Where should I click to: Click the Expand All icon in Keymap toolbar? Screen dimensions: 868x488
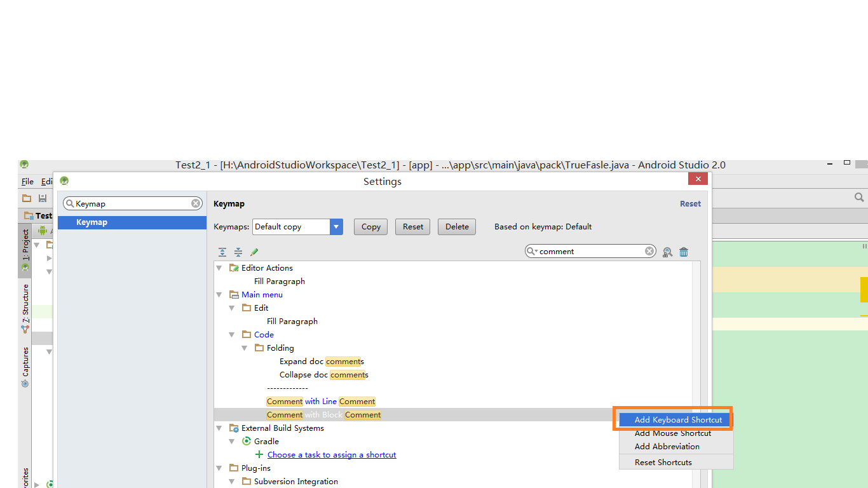click(222, 252)
